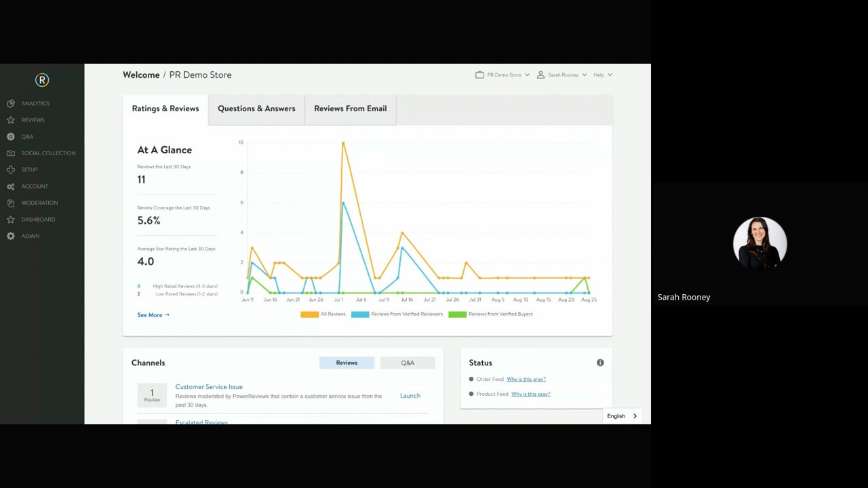The image size is (868, 488).
Task: Open Analytics pie chart icon
Action: (x=10, y=104)
